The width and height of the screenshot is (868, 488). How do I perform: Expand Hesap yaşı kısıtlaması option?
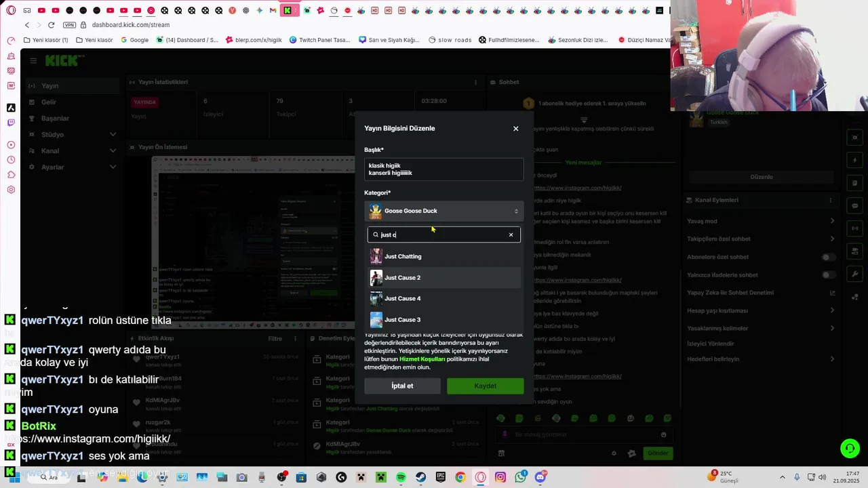[x=761, y=310]
